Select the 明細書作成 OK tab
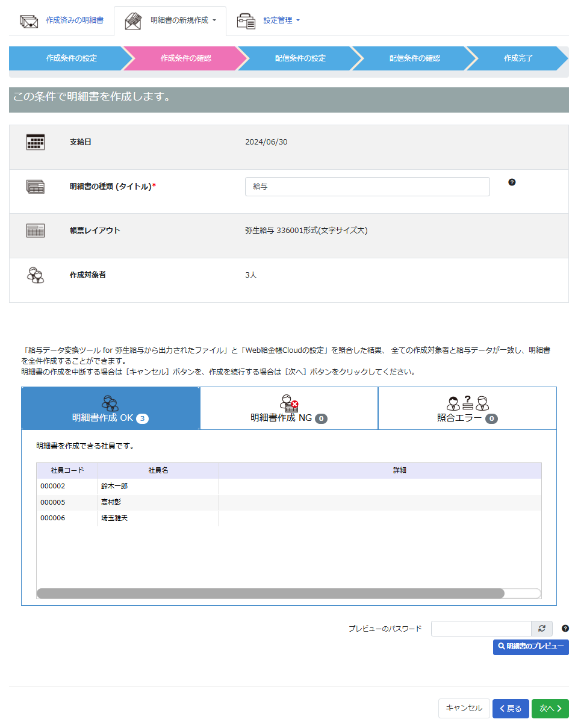 coord(110,408)
